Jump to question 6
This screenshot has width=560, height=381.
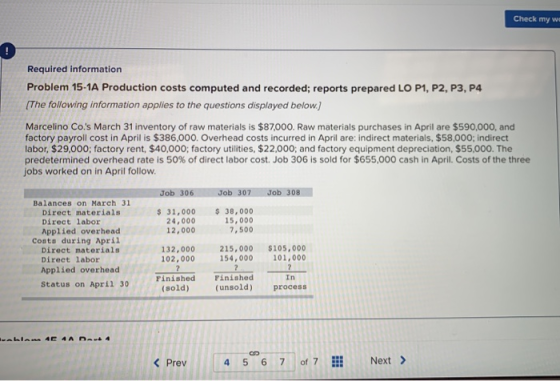(x=264, y=362)
